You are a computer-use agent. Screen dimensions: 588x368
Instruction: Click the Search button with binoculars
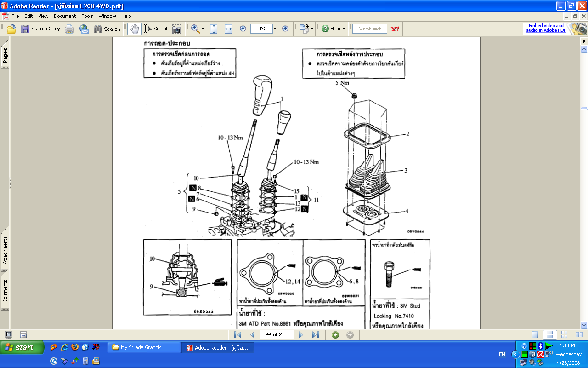(107, 29)
